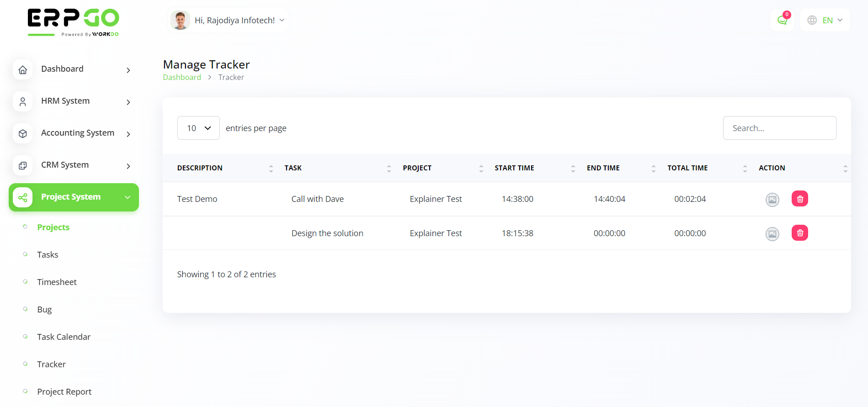This screenshot has height=407, width=868.
Task: Expand the CRM System chevron
Action: pos(128,166)
